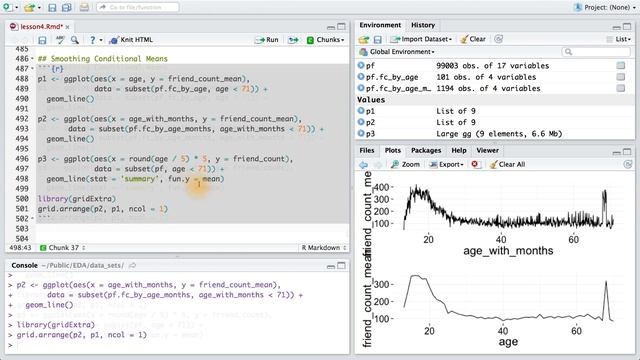Screen dimensions: 640x360
Task: Click the Environment search field
Action: coord(596,52)
